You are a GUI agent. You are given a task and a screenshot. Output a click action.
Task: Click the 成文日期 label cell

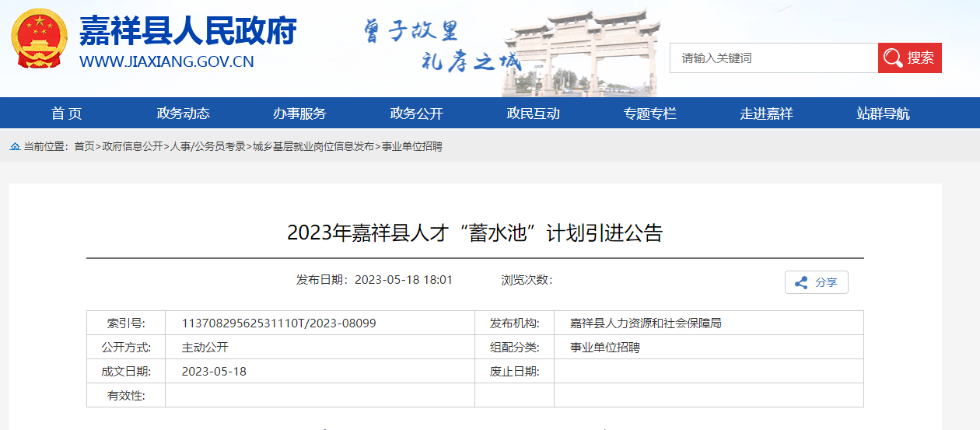pos(126,371)
